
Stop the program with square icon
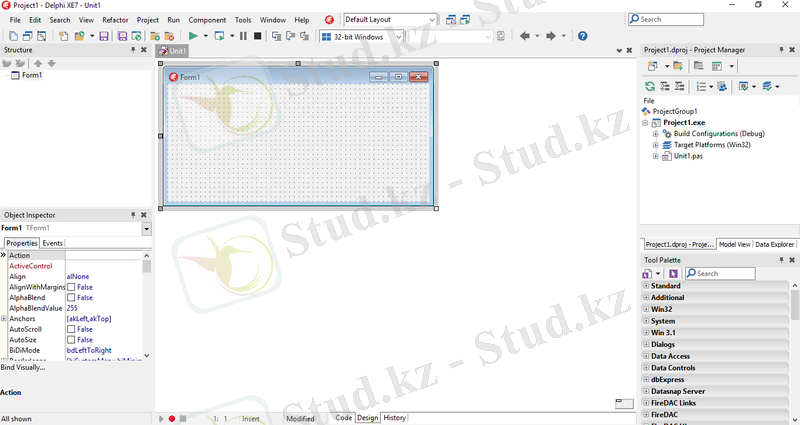click(x=258, y=36)
